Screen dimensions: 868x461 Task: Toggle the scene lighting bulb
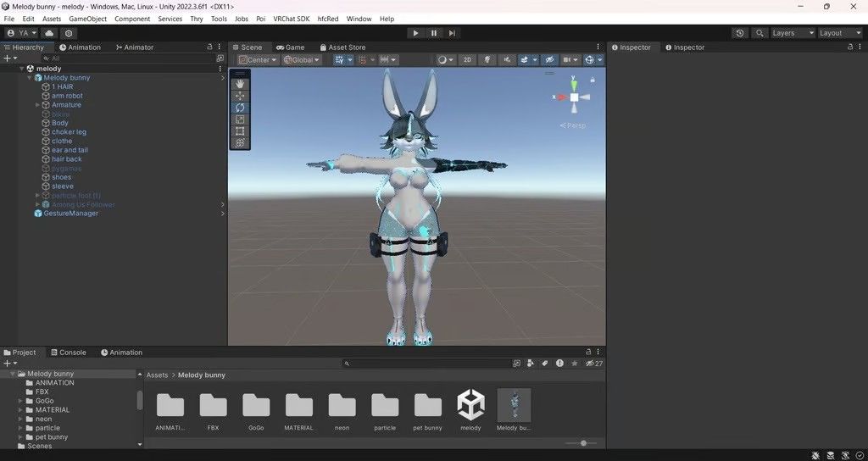[487, 60]
